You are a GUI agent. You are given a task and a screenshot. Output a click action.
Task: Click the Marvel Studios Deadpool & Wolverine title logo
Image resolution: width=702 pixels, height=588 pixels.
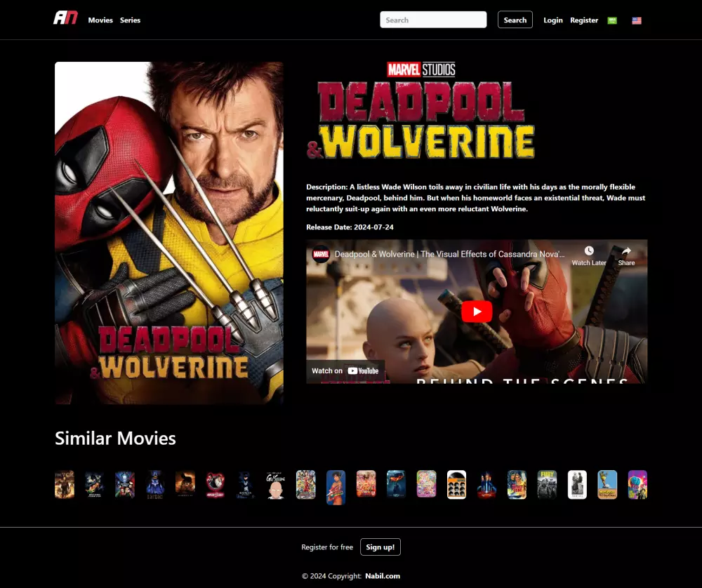coord(420,110)
